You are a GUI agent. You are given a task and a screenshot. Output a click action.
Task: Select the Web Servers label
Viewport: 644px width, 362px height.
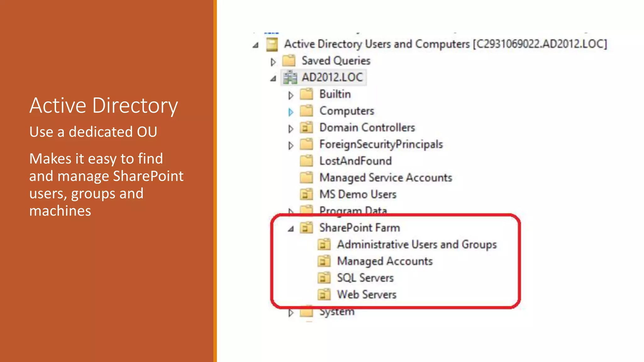click(x=367, y=294)
